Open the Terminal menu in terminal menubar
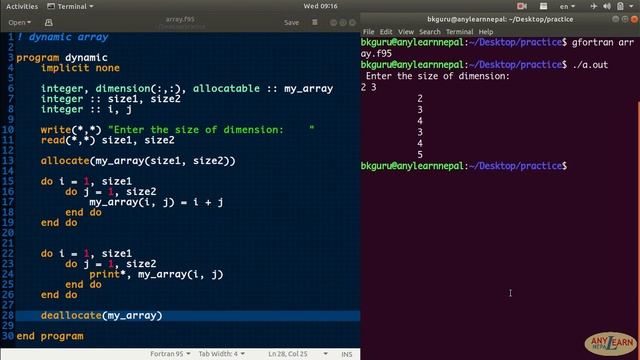 [460, 32]
